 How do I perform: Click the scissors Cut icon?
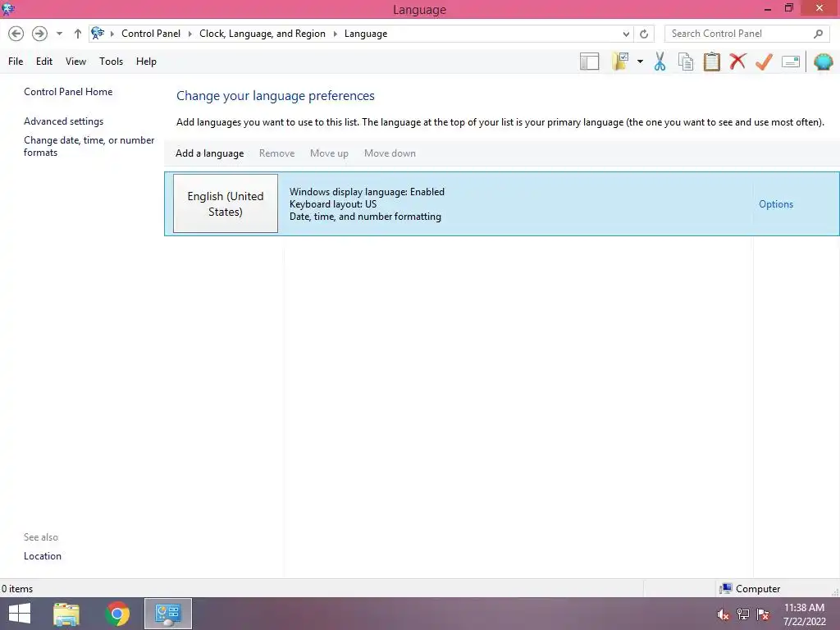(660, 62)
